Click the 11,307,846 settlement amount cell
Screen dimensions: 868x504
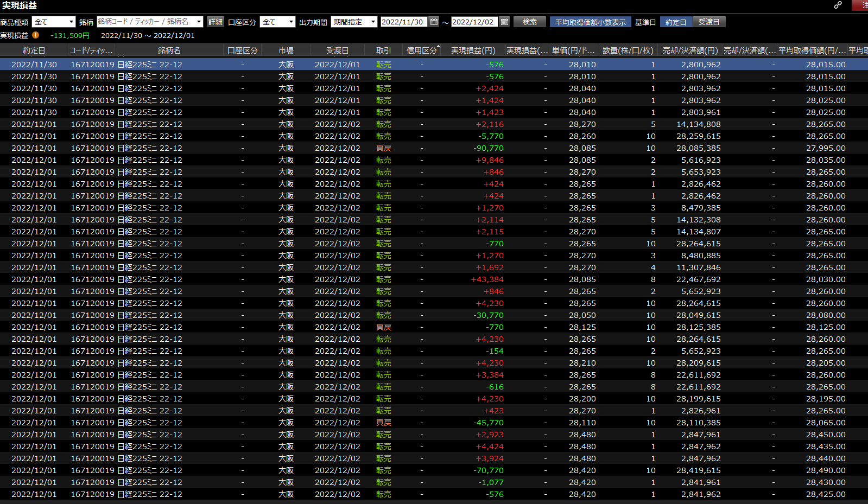click(x=699, y=267)
